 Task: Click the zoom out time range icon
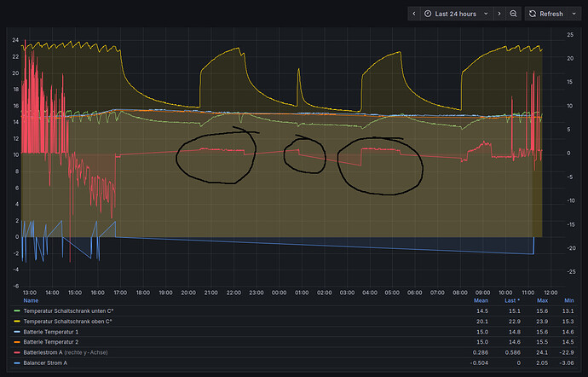(x=513, y=14)
